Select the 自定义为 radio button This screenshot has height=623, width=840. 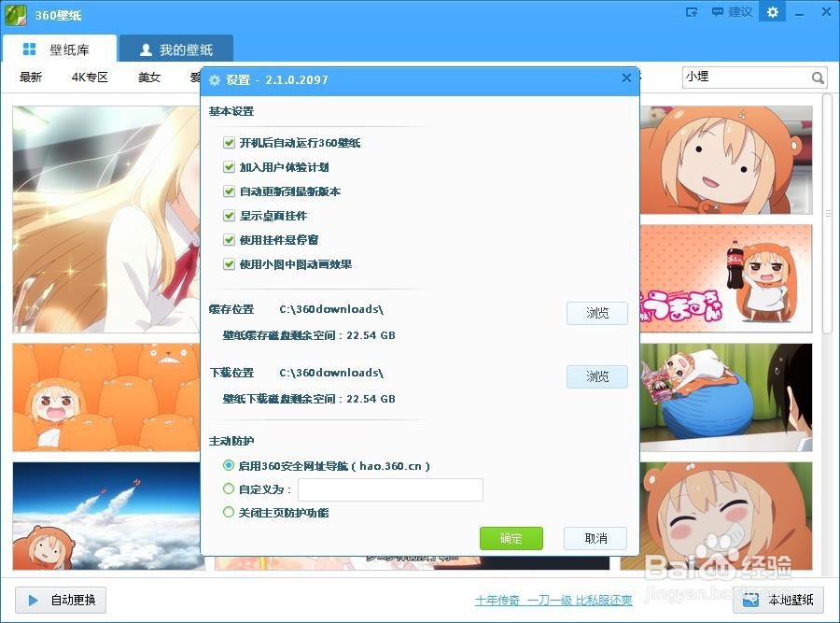[229, 488]
